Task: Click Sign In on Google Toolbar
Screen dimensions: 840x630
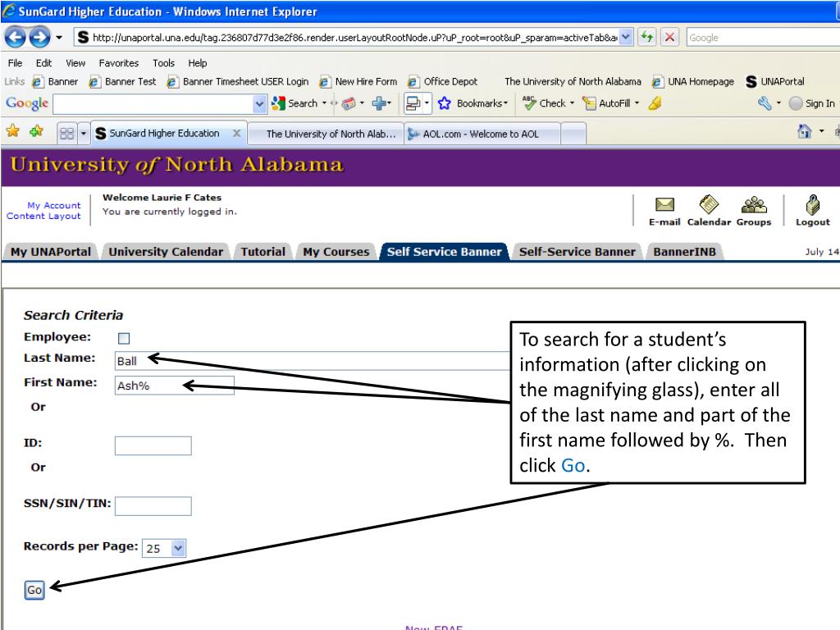Action: point(812,103)
